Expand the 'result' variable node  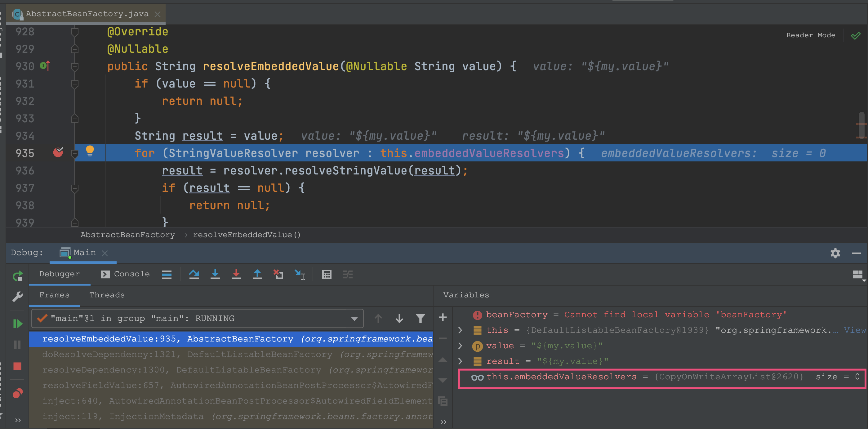tap(460, 361)
